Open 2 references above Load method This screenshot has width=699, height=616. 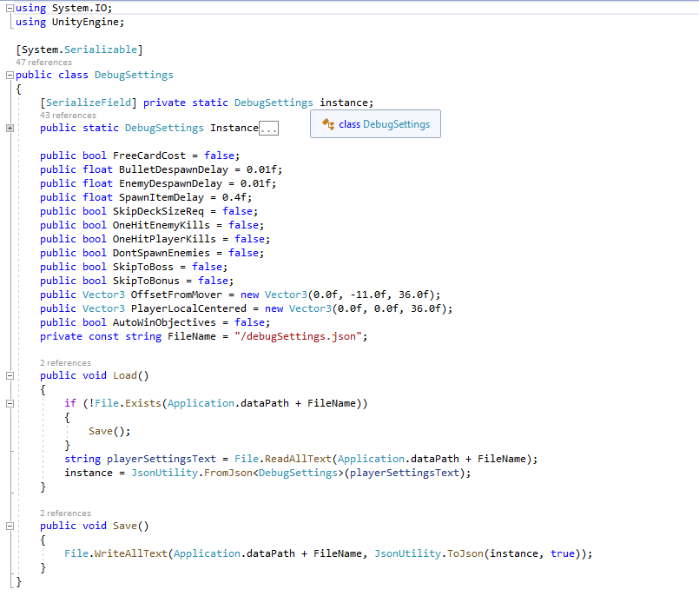pos(65,362)
